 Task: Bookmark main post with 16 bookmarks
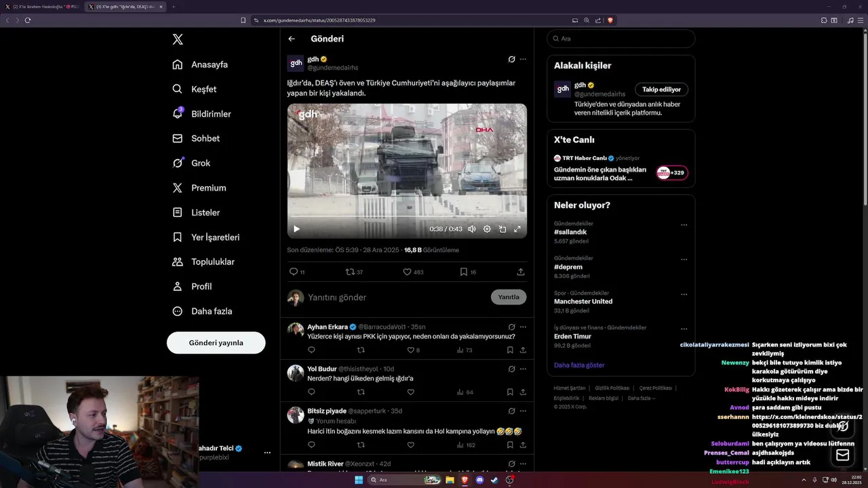point(468,272)
